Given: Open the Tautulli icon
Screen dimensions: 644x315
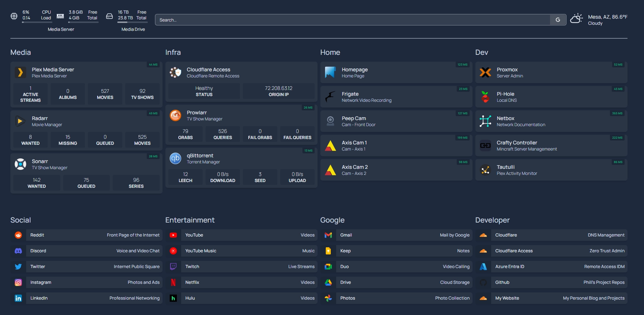Looking at the screenshot, I should coord(485,170).
